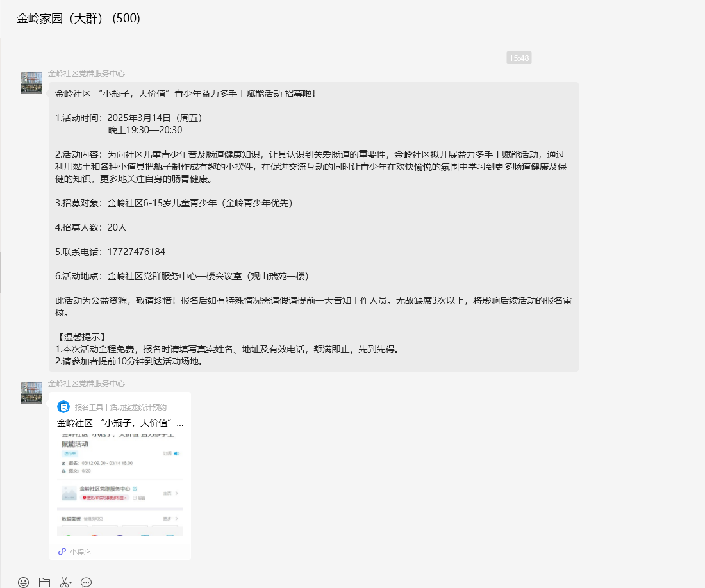705x588 pixels.
Task: Click the 进行中 status tag in preview
Action: pos(69,453)
